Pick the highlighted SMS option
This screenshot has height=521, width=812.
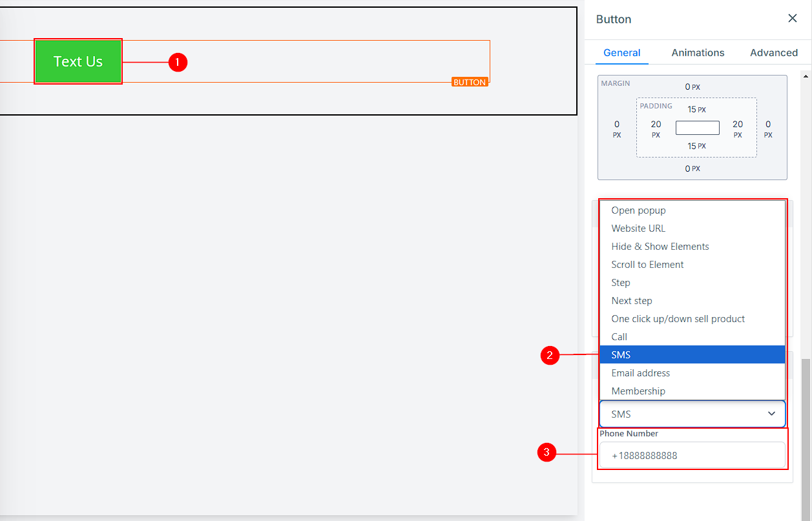[x=621, y=355]
